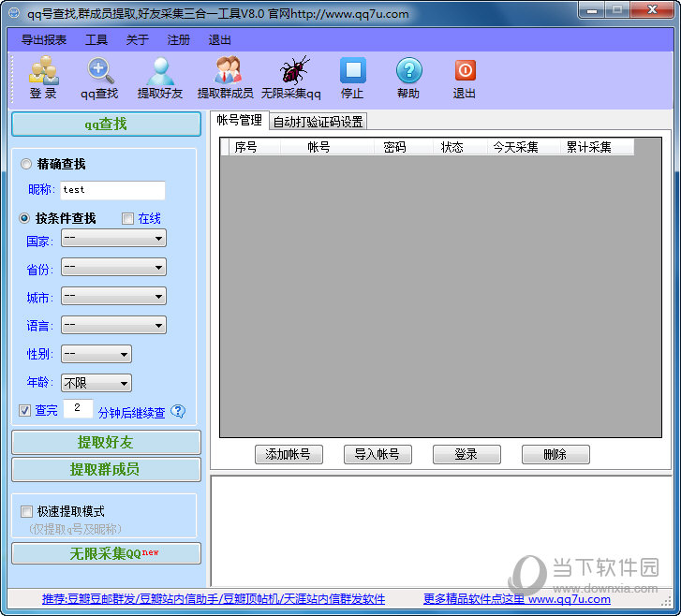
Task: Close the application window
Action: coord(652,9)
